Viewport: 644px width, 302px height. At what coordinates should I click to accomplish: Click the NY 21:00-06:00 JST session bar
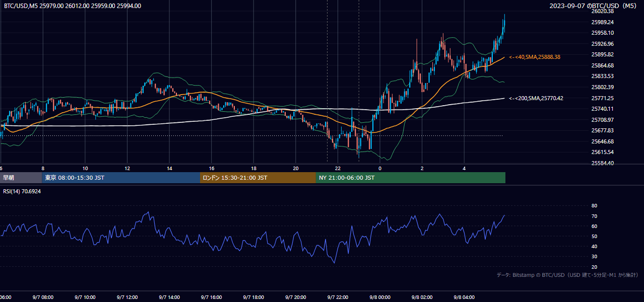coord(411,178)
